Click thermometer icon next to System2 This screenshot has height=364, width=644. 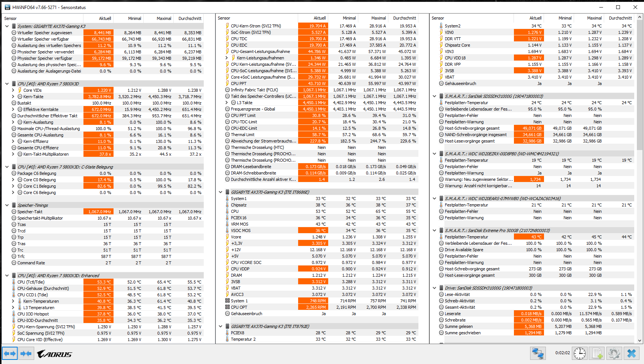point(441,26)
